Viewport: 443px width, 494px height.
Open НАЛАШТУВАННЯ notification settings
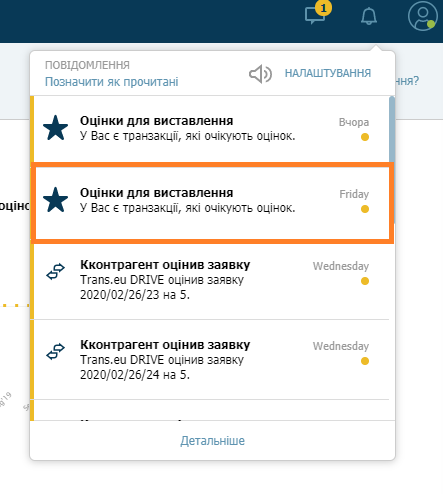click(x=328, y=73)
